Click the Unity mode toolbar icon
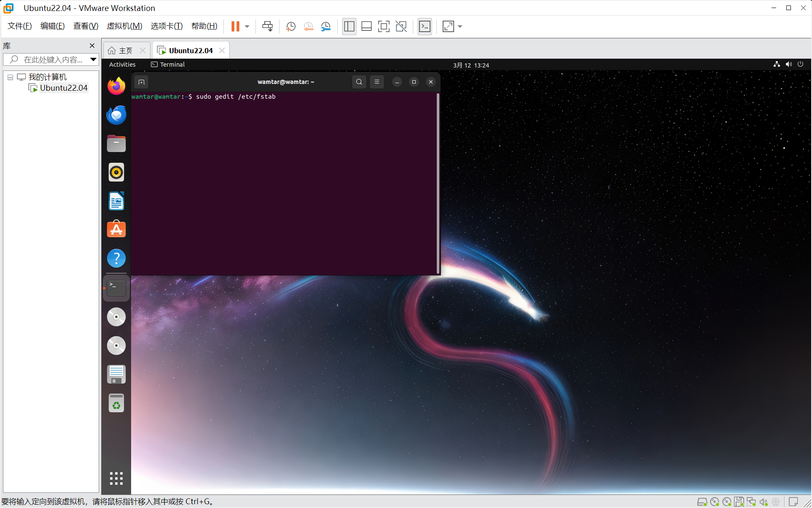Screen dimensions: 812x508 coord(401,26)
